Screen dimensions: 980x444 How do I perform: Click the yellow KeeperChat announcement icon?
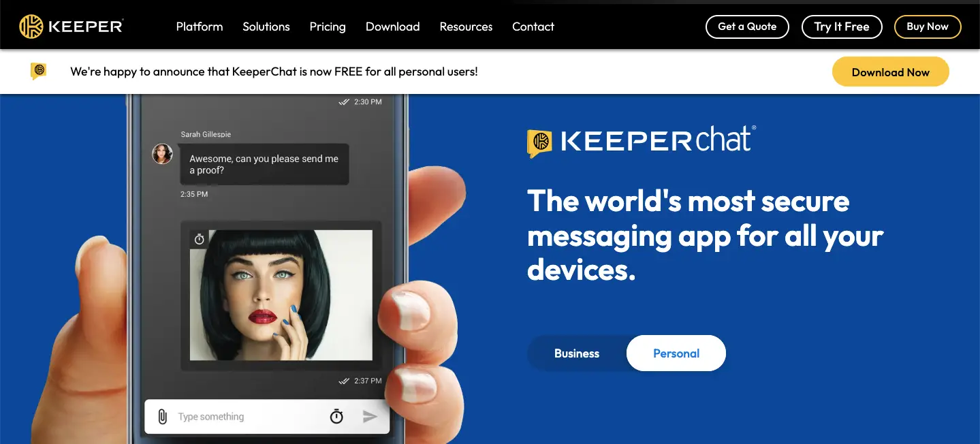click(39, 71)
